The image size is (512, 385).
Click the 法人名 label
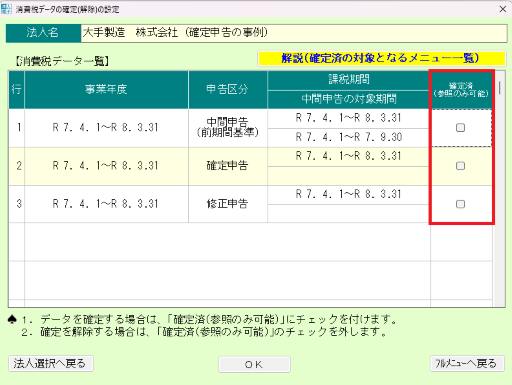(43, 33)
